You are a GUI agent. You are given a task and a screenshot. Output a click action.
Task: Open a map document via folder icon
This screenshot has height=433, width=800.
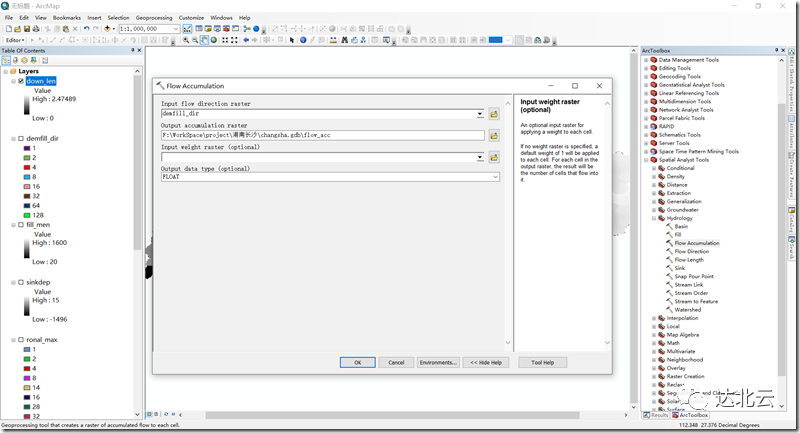click(x=17, y=29)
